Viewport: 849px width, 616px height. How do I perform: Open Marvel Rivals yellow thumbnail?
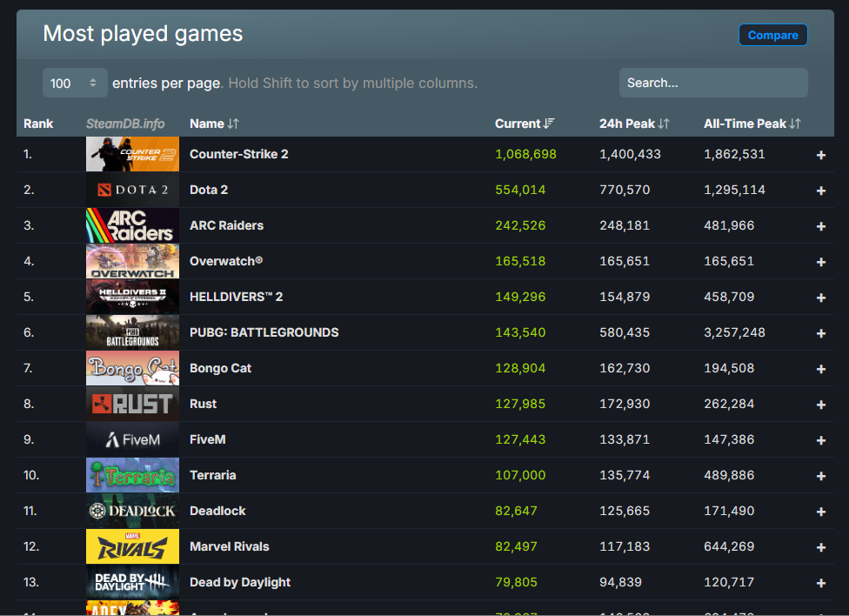132,546
